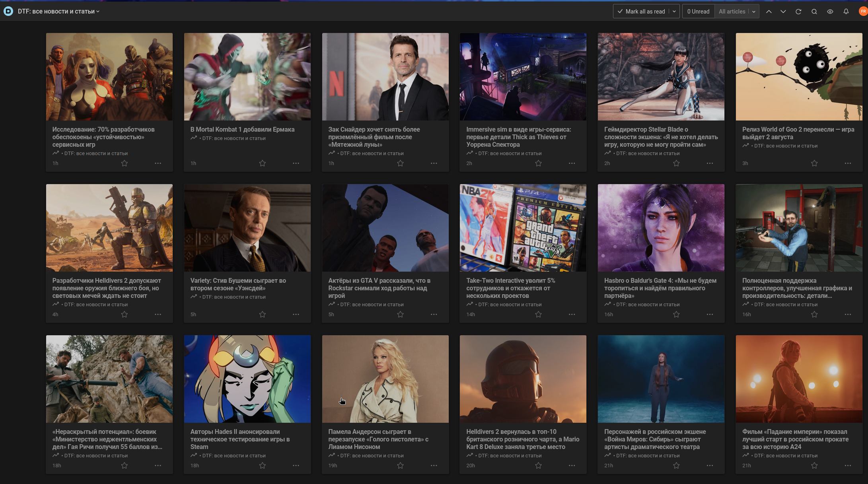This screenshot has height=484, width=868.
Task: Open search in the top toolbar
Action: [814, 12]
